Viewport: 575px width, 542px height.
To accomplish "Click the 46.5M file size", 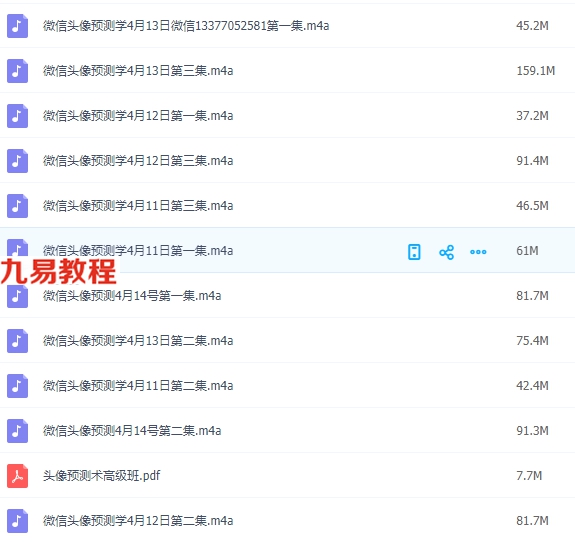I will point(532,206).
